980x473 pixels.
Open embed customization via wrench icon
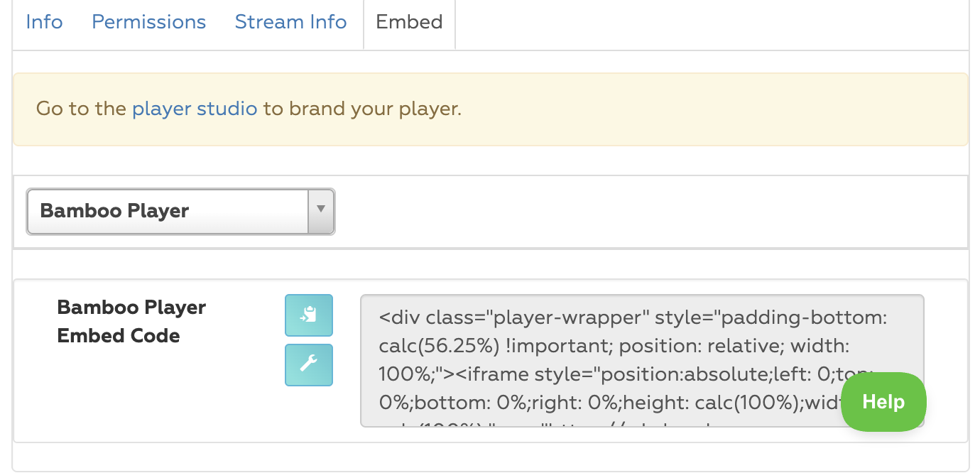[x=309, y=365]
